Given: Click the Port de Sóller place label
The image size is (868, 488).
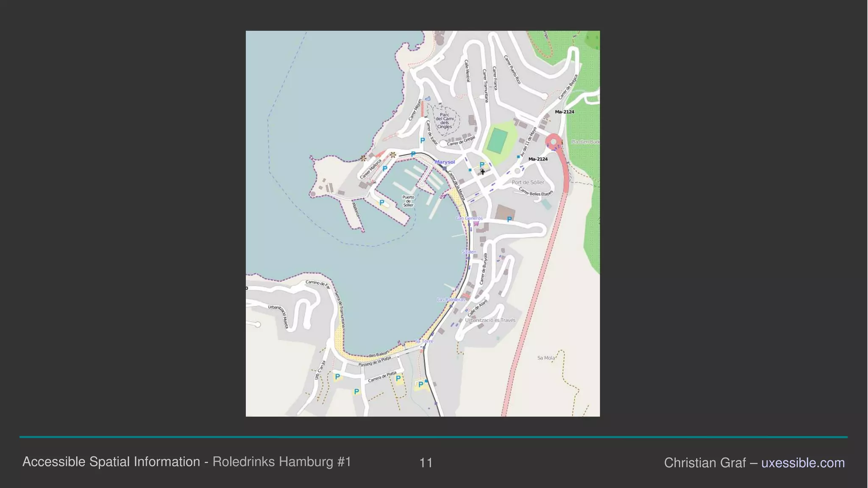Looking at the screenshot, I should click(528, 182).
